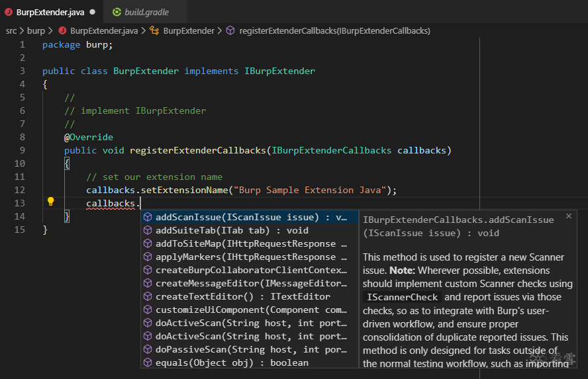Open the src breadcrumb segment

pyautogui.click(x=11, y=30)
